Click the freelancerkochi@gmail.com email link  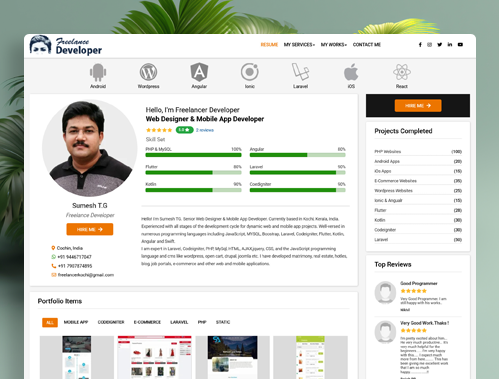(86, 275)
